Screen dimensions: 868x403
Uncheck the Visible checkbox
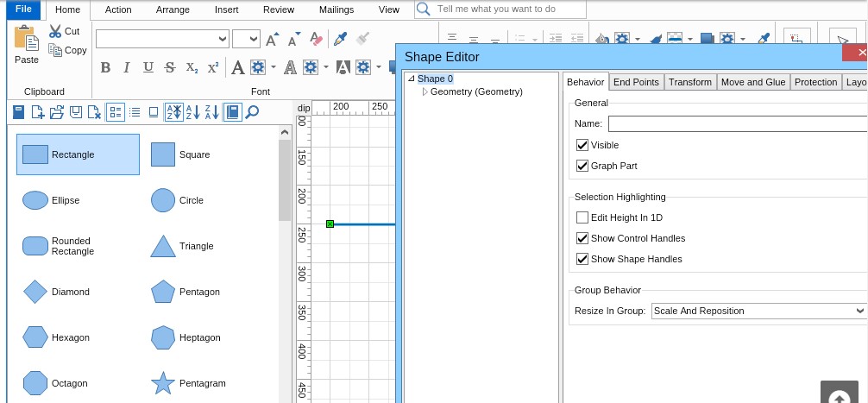click(582, 145)
